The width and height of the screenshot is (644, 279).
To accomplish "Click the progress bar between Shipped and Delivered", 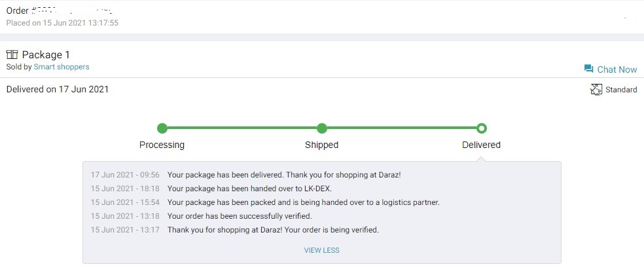I will click(402, 128).
